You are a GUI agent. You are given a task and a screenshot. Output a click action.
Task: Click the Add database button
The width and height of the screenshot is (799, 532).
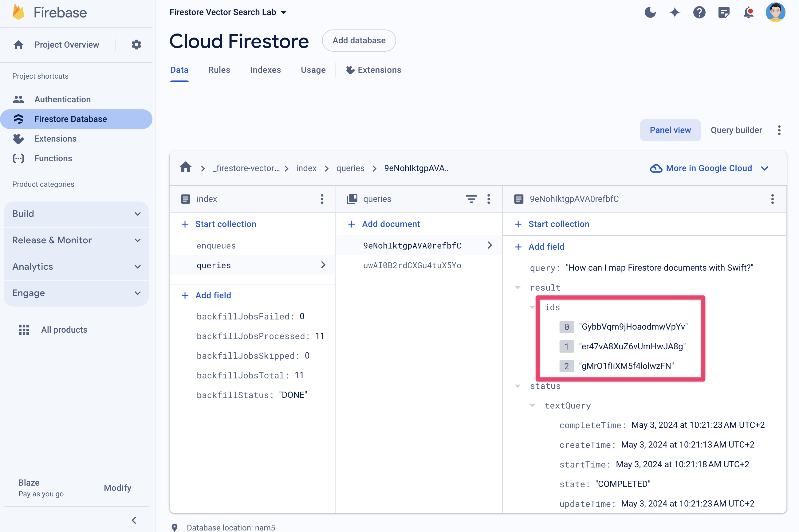click(359, 40)
